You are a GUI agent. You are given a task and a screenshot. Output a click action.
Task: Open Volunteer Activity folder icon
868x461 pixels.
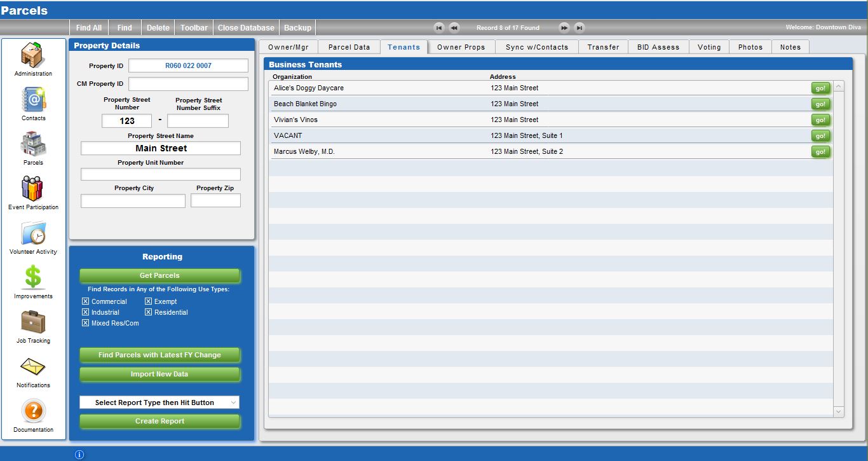pyautogui.click(x=33, y=233)
